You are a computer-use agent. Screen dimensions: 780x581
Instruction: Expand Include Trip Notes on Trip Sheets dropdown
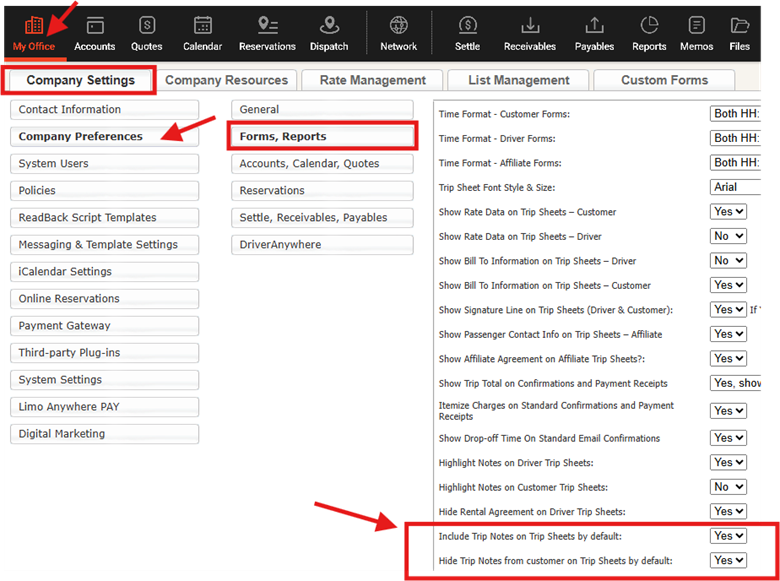click(x=728, y=536)
